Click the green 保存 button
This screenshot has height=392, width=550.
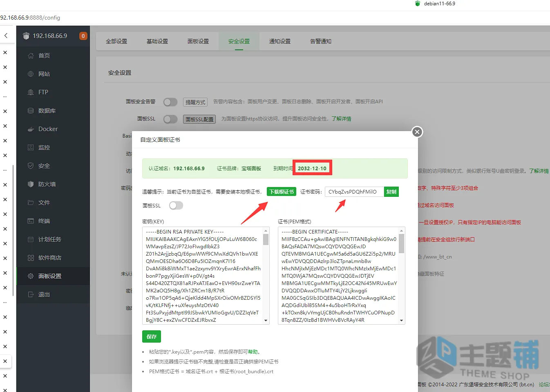[x=152, y=336]
